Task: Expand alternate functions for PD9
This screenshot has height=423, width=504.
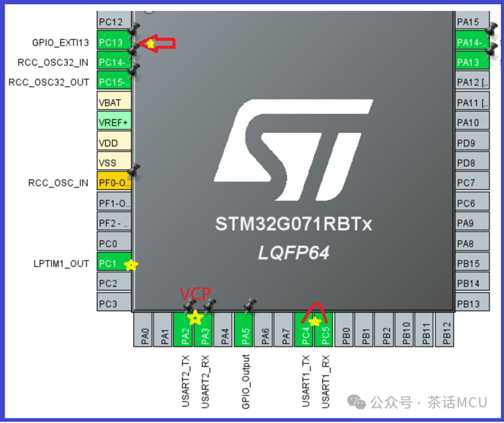Action: click(x=472, y=142)
